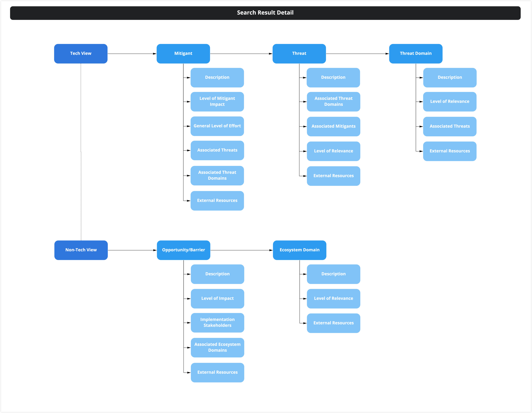Click the Ecosystem Domain node
532x413 pixels.
(x=299, y=250)
